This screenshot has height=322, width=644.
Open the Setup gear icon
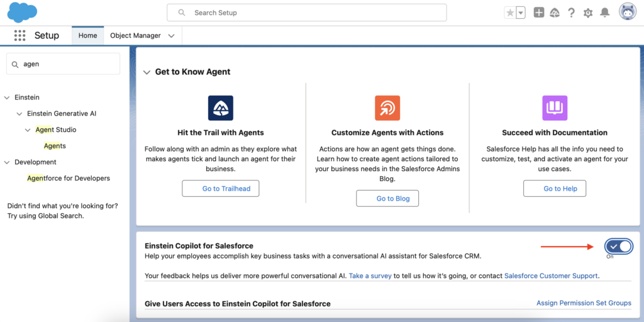pyautogui.click(x=588, y=13)
